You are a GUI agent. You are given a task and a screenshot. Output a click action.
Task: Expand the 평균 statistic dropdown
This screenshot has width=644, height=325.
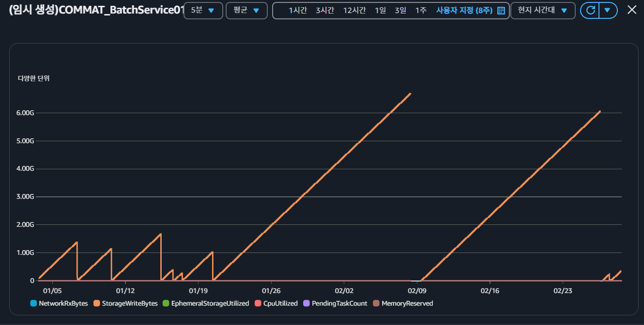(x=246, y=11)
